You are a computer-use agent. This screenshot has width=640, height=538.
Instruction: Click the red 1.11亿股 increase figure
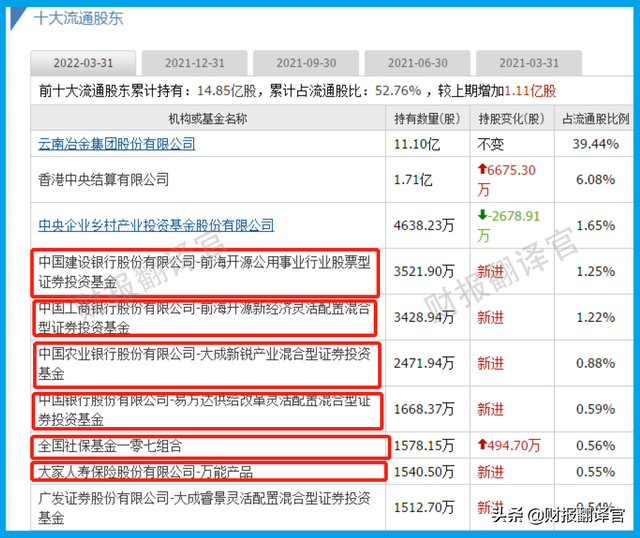coord(530,91)
